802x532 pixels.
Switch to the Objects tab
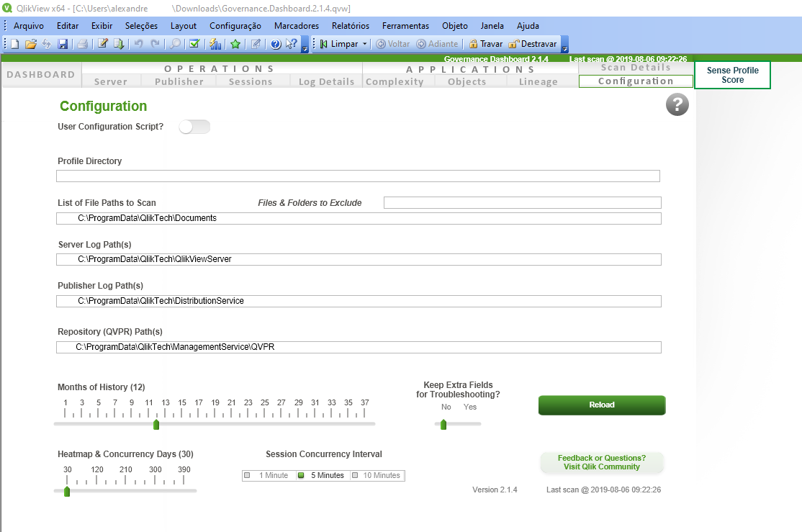(467, 81)
